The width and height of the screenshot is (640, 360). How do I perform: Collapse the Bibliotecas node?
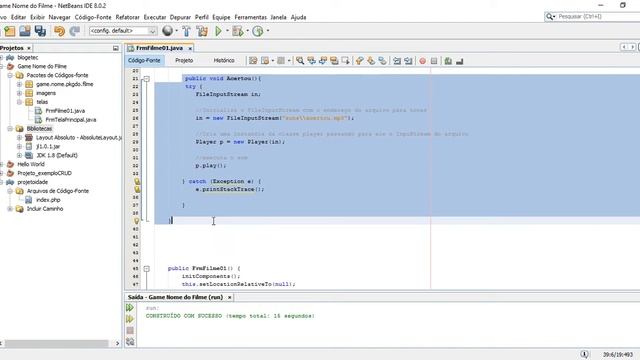(10, 129)
